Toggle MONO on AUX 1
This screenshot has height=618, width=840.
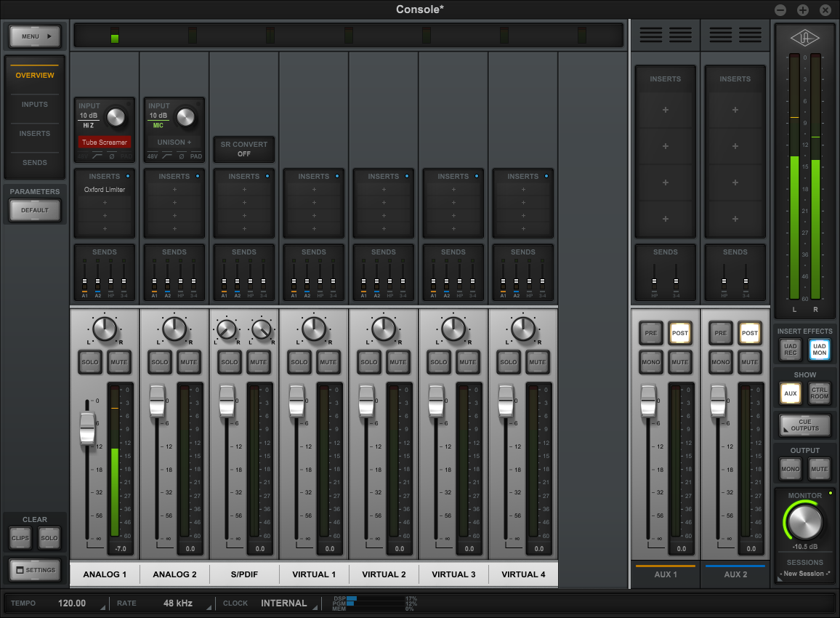click(x=651, y=362)
